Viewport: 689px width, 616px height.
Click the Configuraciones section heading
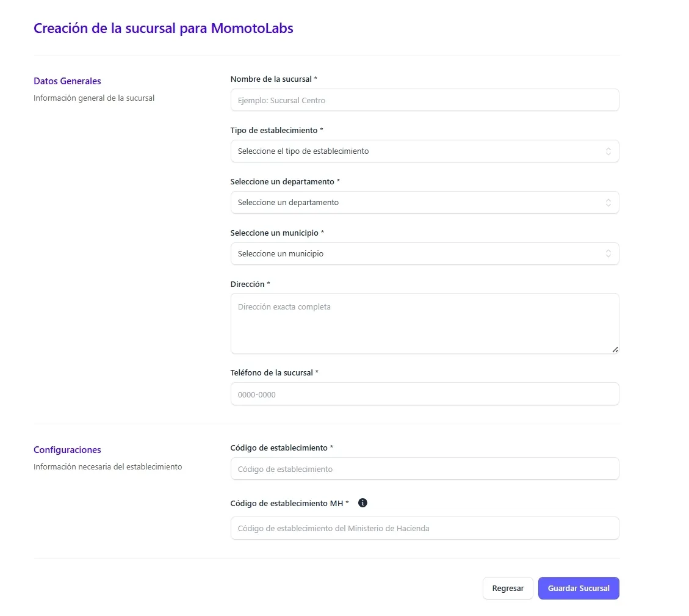pos(67,449)
